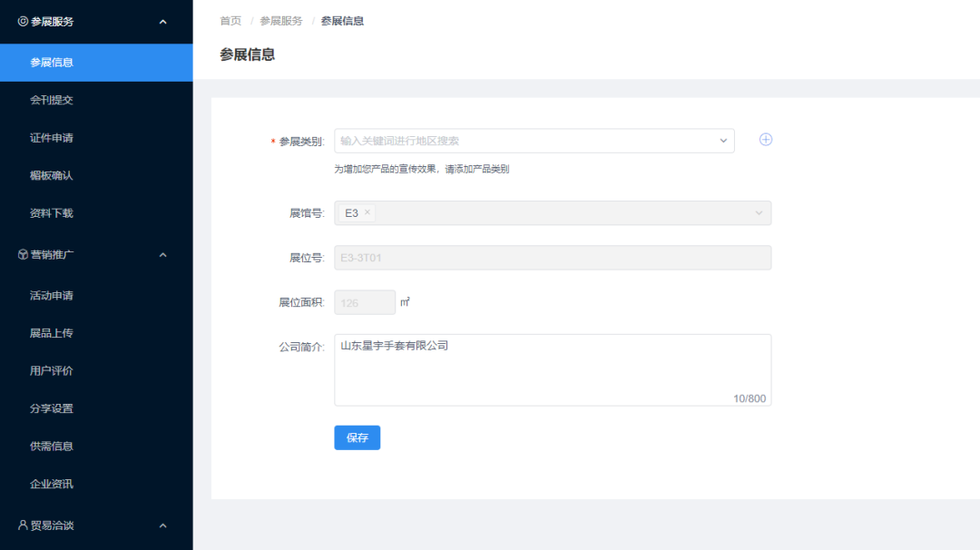Click 参展服务 breadcrumb link
This screenshot has height=550, width=980.
coord(281,21)
